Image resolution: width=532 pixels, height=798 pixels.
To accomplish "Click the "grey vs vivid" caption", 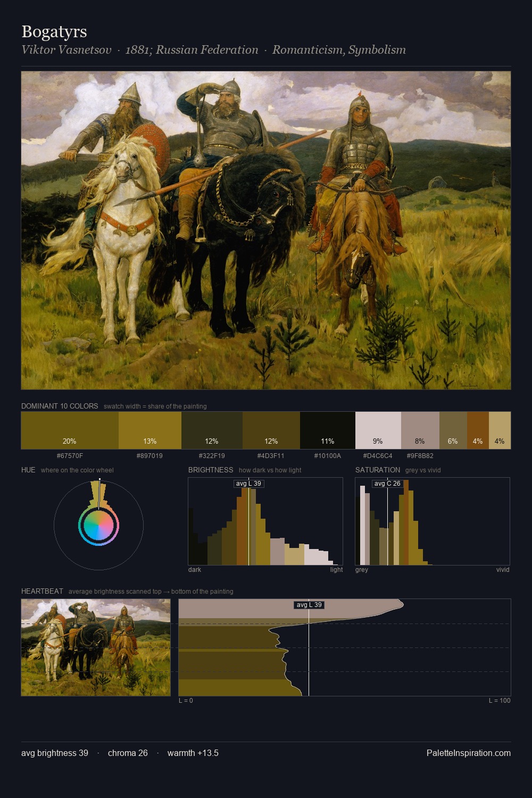I will (x=423, y=470).
